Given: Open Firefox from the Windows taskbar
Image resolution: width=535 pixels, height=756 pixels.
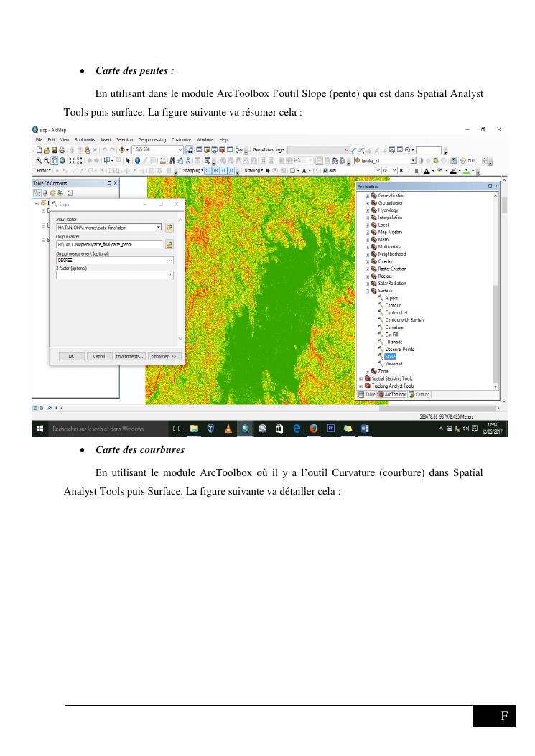Looking at the screenshot, I should [x=314, y=429].
